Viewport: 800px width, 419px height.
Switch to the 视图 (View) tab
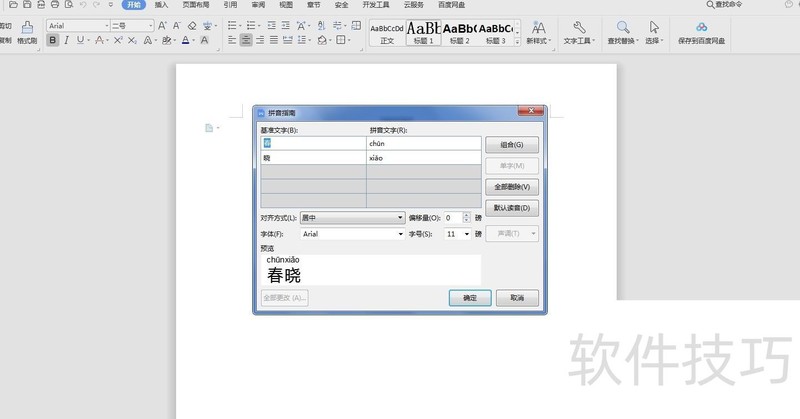(286, 5)
